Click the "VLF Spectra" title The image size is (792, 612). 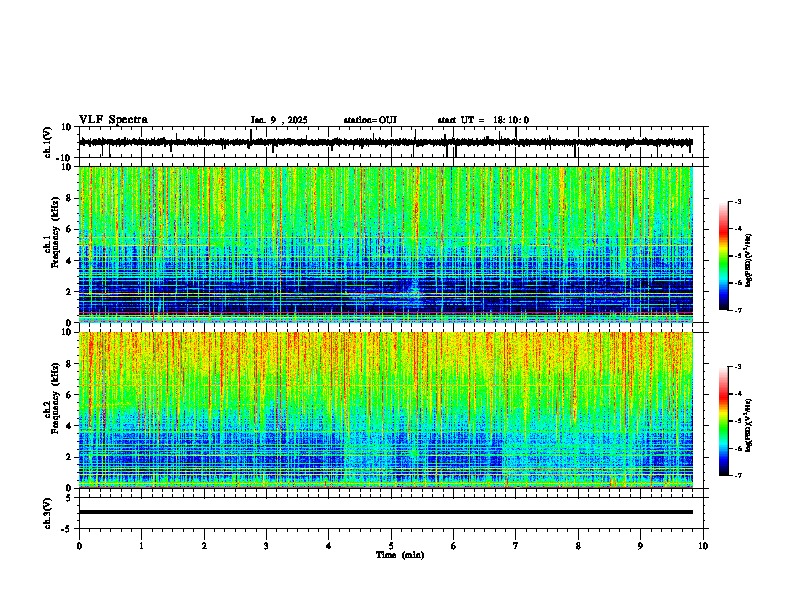pos(113,120)
